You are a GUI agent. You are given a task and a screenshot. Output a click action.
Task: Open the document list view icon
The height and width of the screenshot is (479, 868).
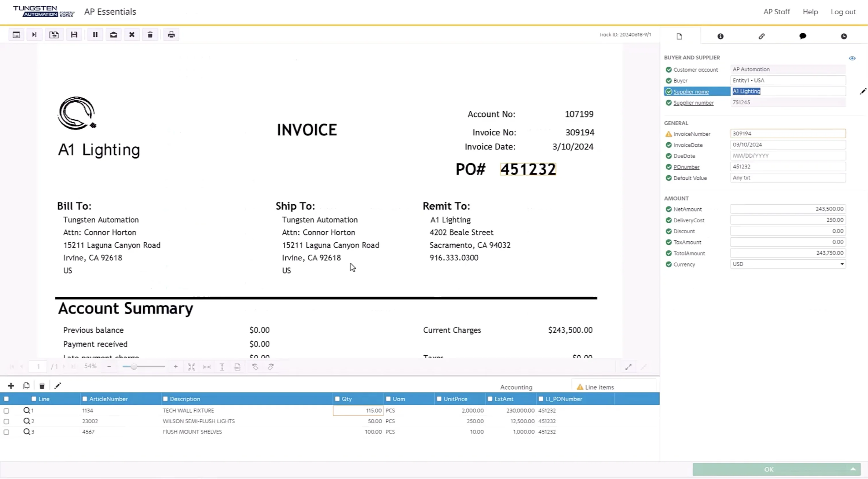click(16, 35)
